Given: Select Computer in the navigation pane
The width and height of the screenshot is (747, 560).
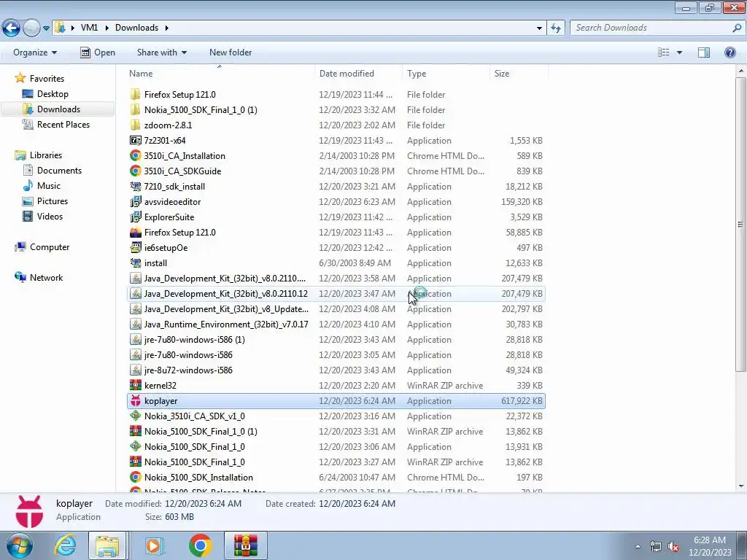Looking at the screenshot, I should pos(50,247).
